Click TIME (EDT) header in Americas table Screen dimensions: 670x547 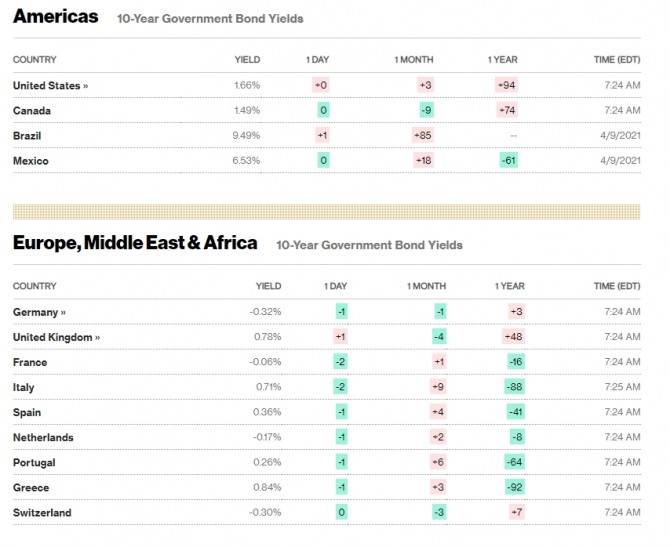[616, 60]
